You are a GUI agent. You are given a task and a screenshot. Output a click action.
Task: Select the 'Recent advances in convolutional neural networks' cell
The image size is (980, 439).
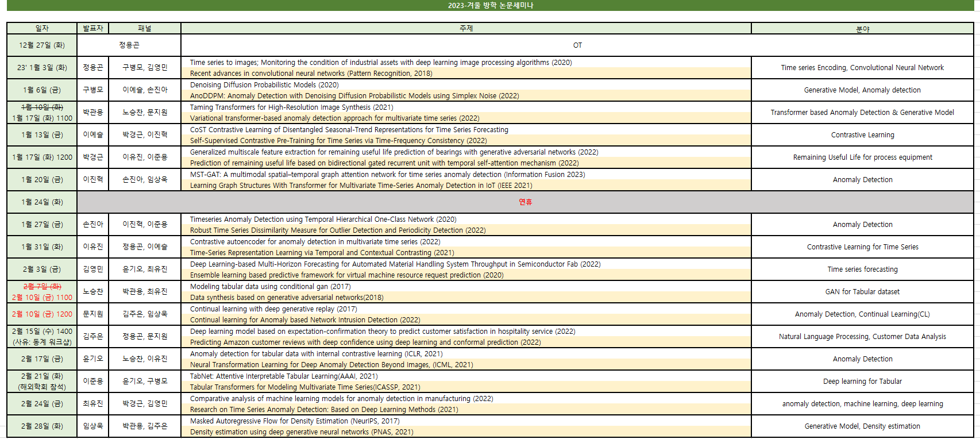pyautogui.click(x=311, y=74)
